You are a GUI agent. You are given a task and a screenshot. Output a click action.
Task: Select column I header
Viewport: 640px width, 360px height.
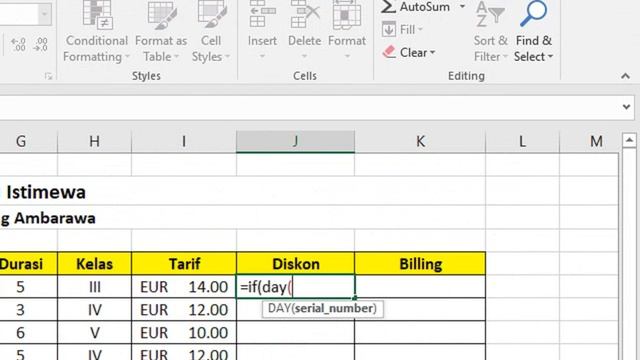pyautogui.click(x=184, y=142)
